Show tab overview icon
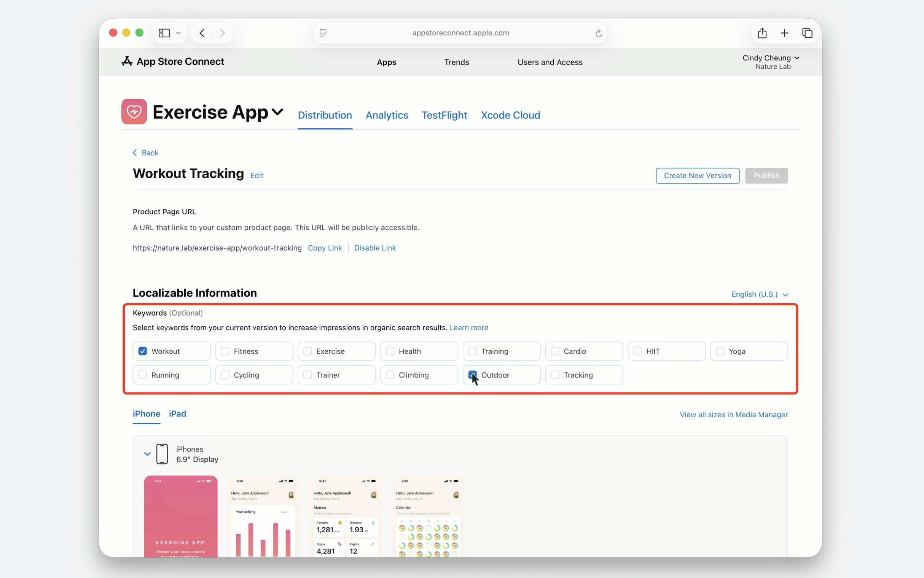 pos(807,33)
